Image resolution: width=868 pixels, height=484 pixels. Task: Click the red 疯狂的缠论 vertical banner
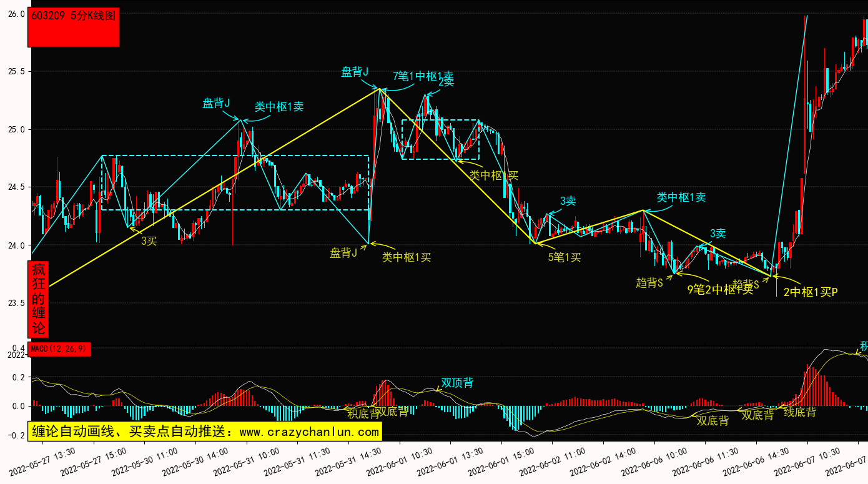point(39,299)
